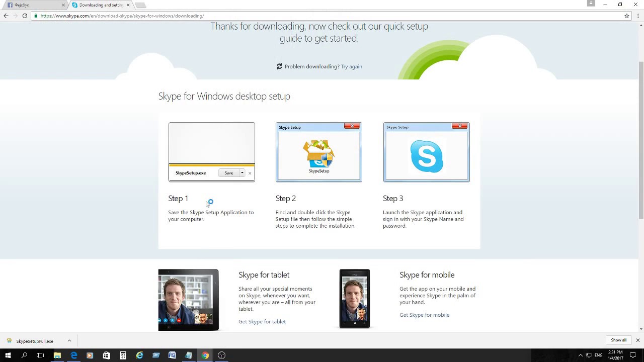The width and height of the screenshot is (644, 362).
Task: Open the Word icon on the taskbar
Action: (x=172, y=355)
